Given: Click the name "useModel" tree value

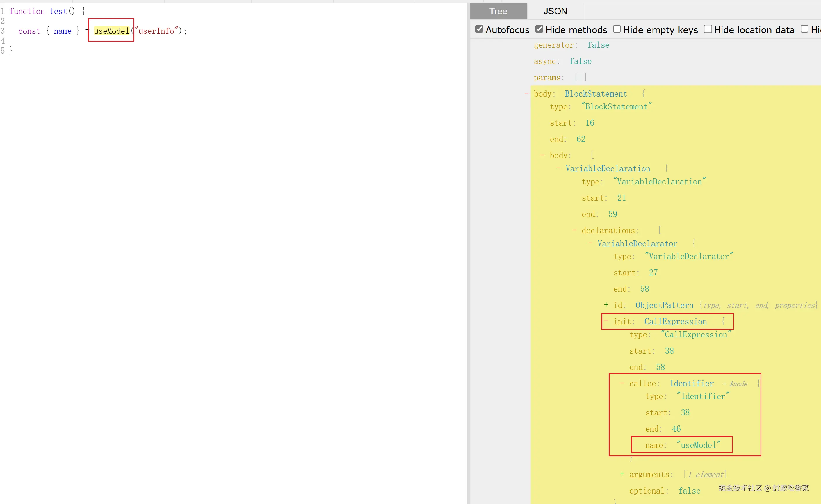Looking at the screenshot, I should click(698, 445).
